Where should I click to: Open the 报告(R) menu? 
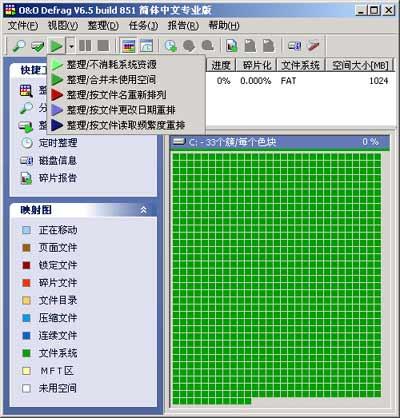[x=183, y=25]
